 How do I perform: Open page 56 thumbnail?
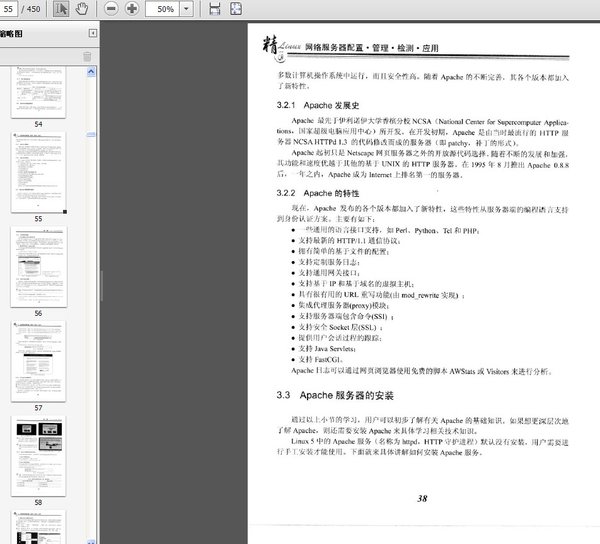(39, 267)
